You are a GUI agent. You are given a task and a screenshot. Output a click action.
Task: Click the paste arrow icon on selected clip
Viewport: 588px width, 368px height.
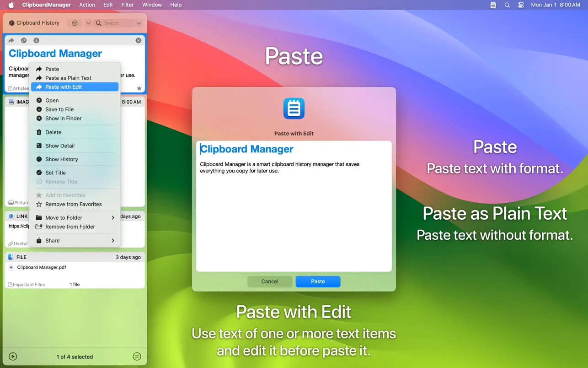pos(11,41)
